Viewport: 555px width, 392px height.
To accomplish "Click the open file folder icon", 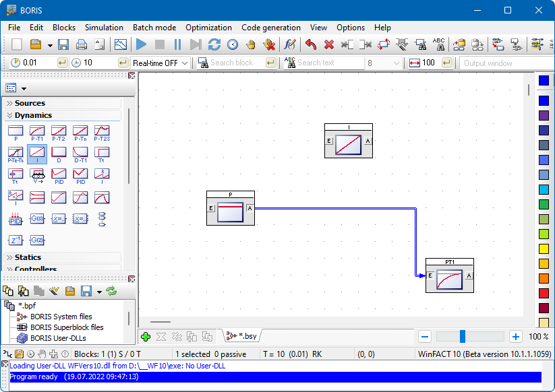I will [35, 44].
